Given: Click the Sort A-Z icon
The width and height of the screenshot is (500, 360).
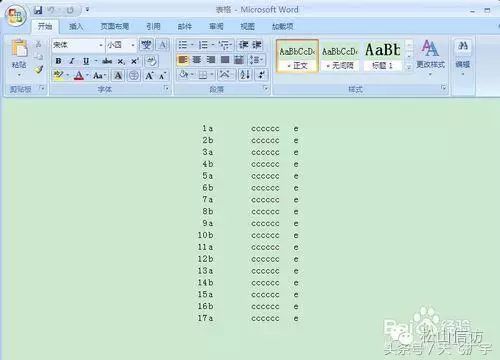Looking at the screenshot, I should pos(245,75).
